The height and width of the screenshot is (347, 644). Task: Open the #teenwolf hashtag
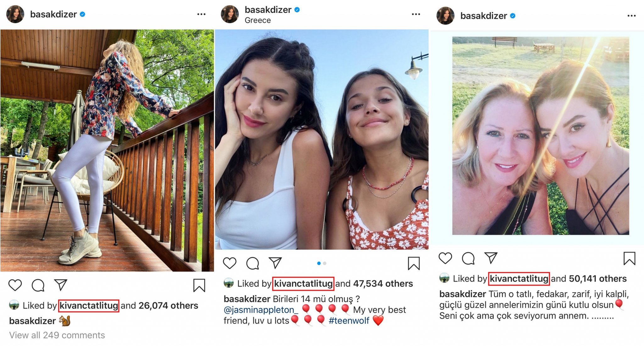(349, 321)
